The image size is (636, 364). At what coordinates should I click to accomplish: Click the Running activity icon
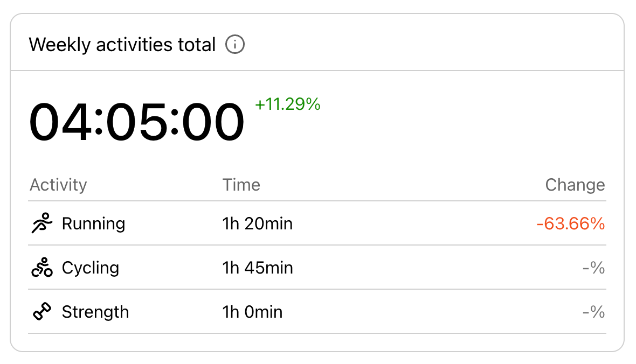click(42, 223)
